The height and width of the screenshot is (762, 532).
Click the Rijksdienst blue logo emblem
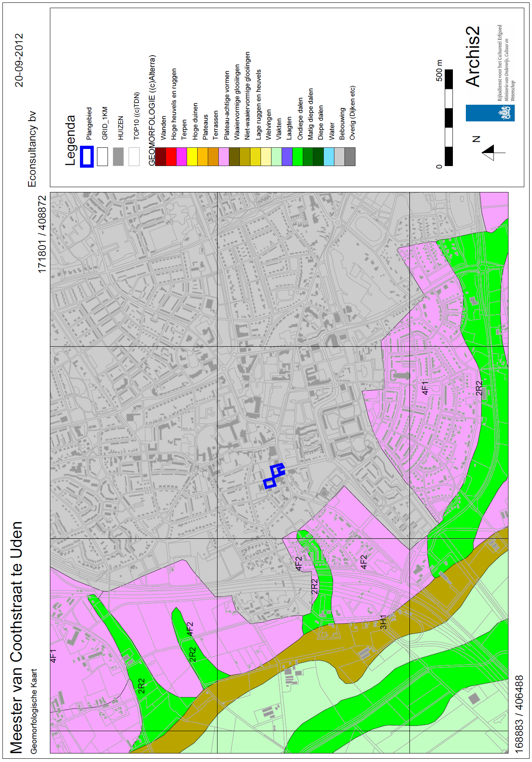(490, 113)
